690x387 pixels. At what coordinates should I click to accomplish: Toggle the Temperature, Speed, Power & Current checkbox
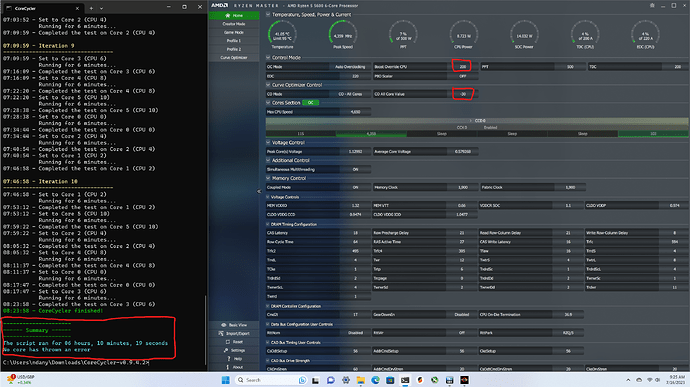268,15
